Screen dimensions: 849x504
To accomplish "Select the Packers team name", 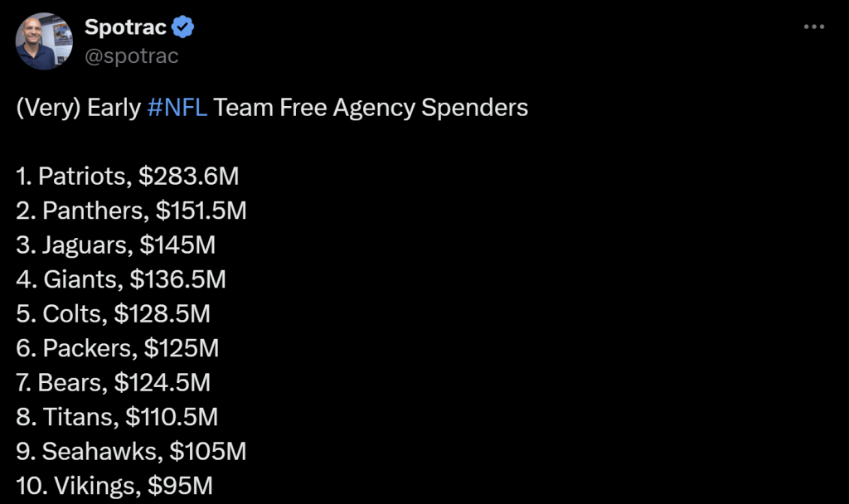I will 87,347.
